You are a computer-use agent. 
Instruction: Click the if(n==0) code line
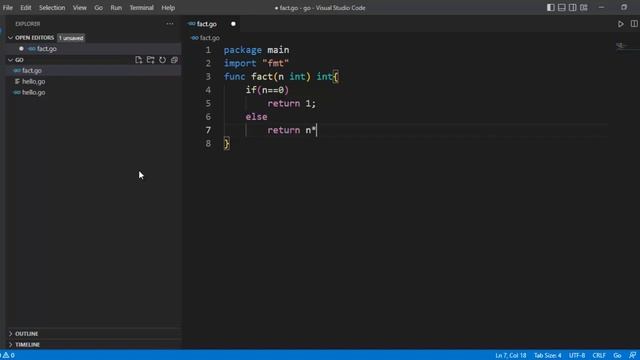[x=267, y=90]
